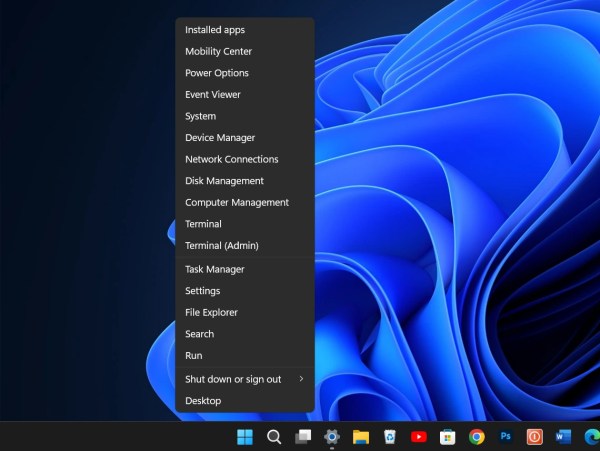Open Network Connections from the menu
600x451 pixels.
[231, 159]
